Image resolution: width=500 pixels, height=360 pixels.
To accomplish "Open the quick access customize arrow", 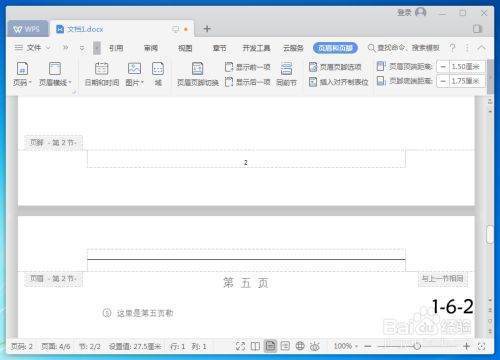I will click(82, 48).
